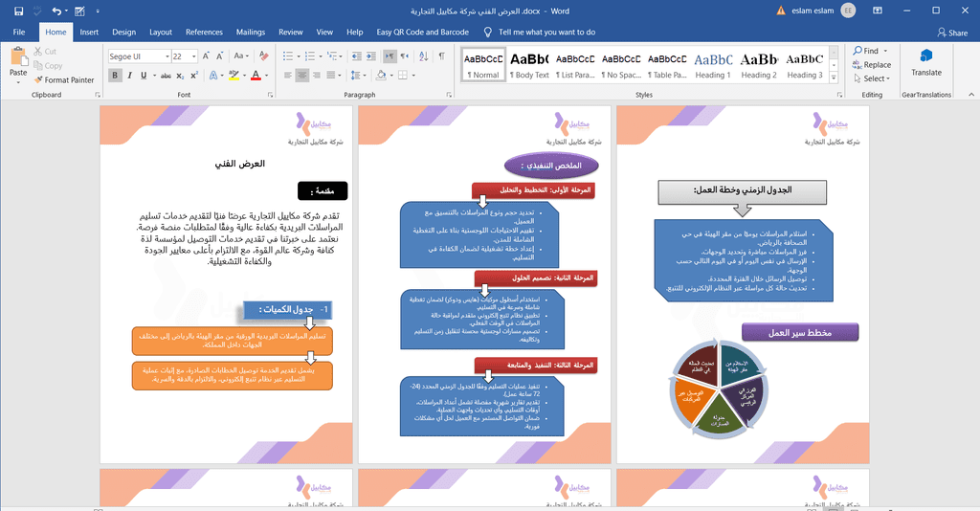Expand the Styles gallery
Viewport: 980px width, 511px height.
(x=834, y=78)
